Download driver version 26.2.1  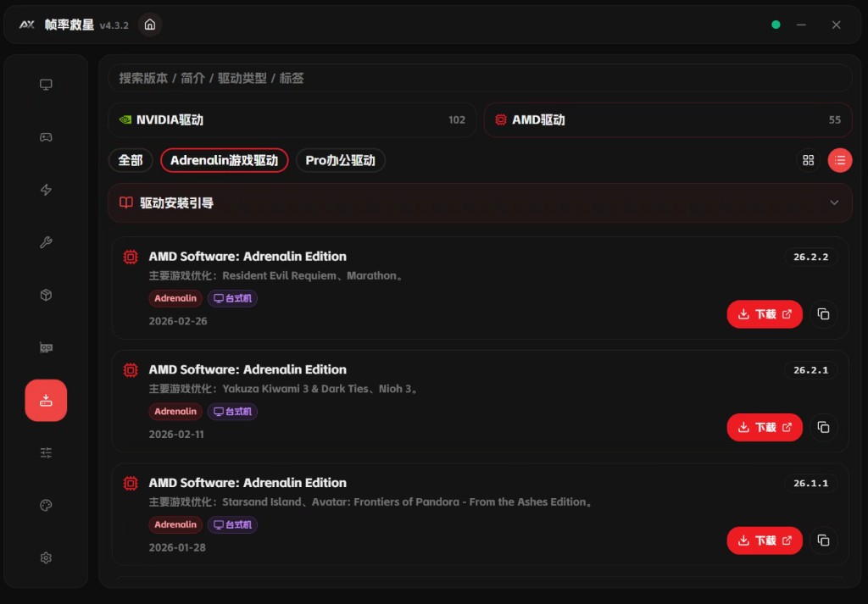pos(765,428)
